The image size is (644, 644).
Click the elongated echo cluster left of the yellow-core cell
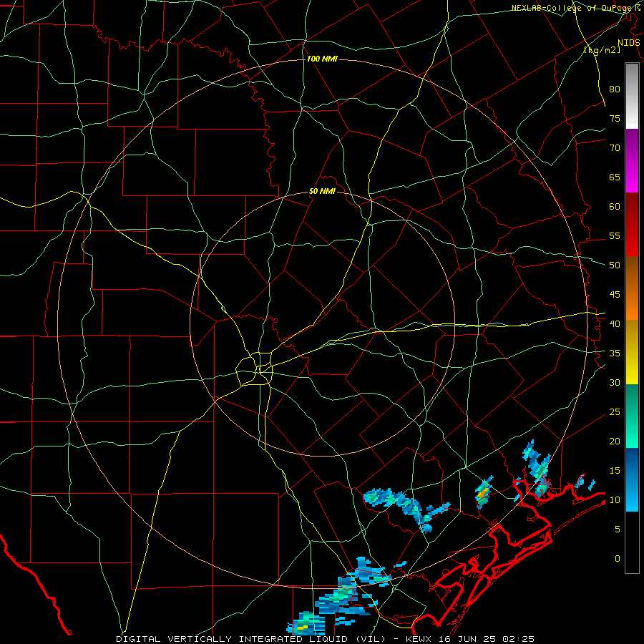click(x=406, y=509)
